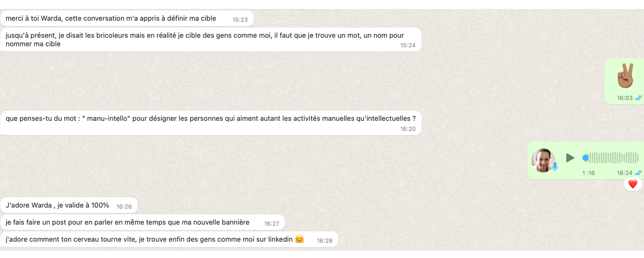The height and width of the screenshot is (258, 644).
Task: Click the voice message playback position dot
Action: pos(586,158)
